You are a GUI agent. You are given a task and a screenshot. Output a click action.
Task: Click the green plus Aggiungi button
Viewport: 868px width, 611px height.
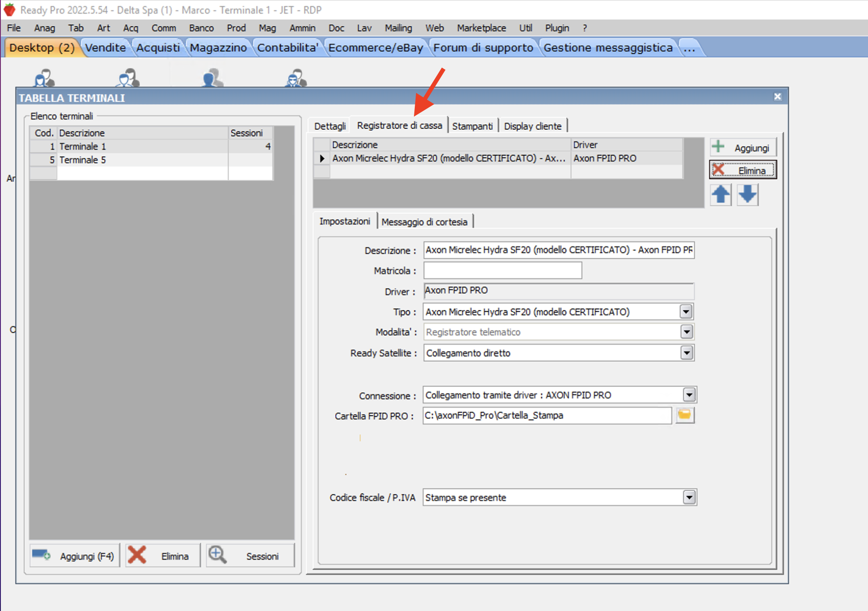click(743, 148)
